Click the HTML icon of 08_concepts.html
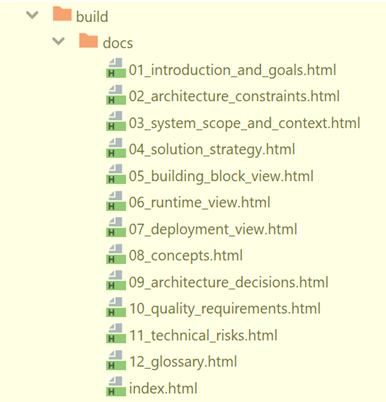The width and height of the screenshot is (386, 402). tap(116, 254)
